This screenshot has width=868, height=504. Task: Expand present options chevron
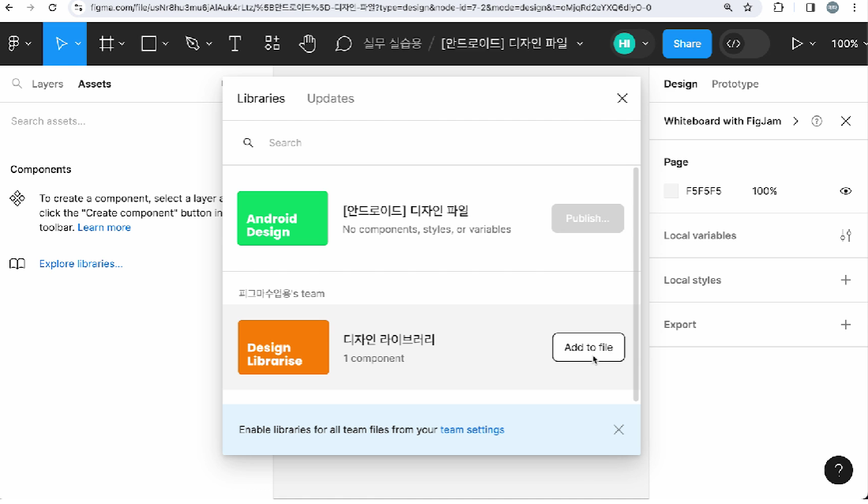tap(812, 43)
